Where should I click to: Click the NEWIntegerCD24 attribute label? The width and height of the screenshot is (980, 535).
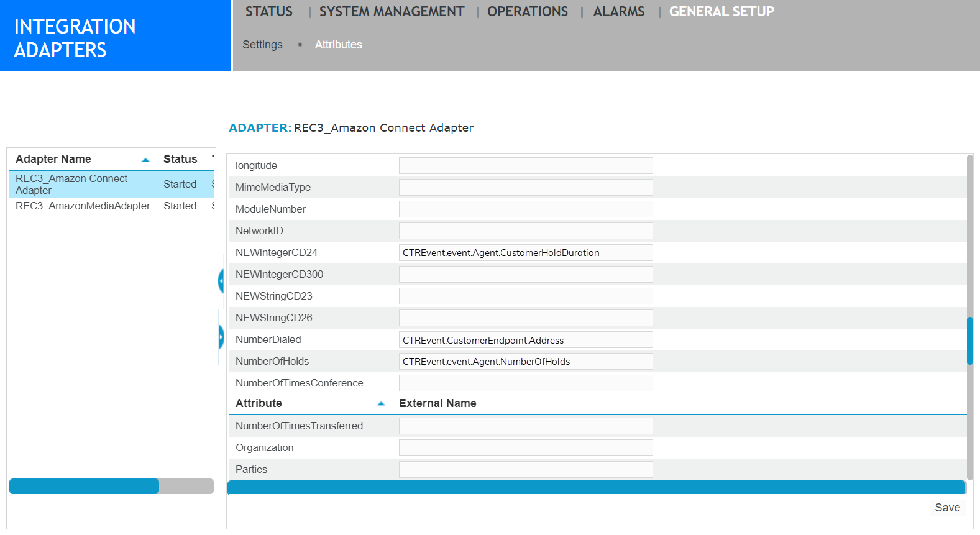277,252
